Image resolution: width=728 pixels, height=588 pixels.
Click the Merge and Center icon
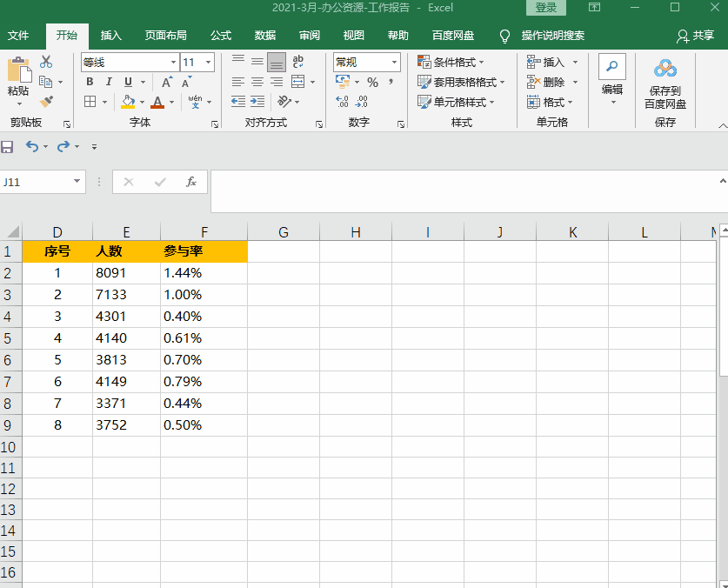pos(298,82)
